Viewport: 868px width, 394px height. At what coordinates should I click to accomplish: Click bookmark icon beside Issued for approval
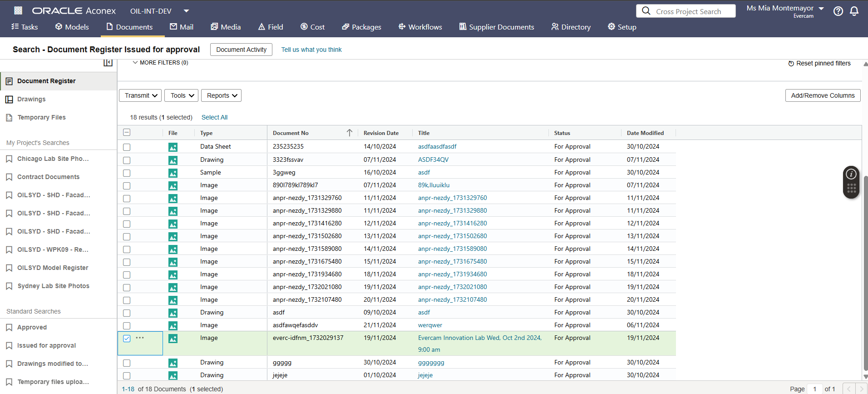[9, 346]
